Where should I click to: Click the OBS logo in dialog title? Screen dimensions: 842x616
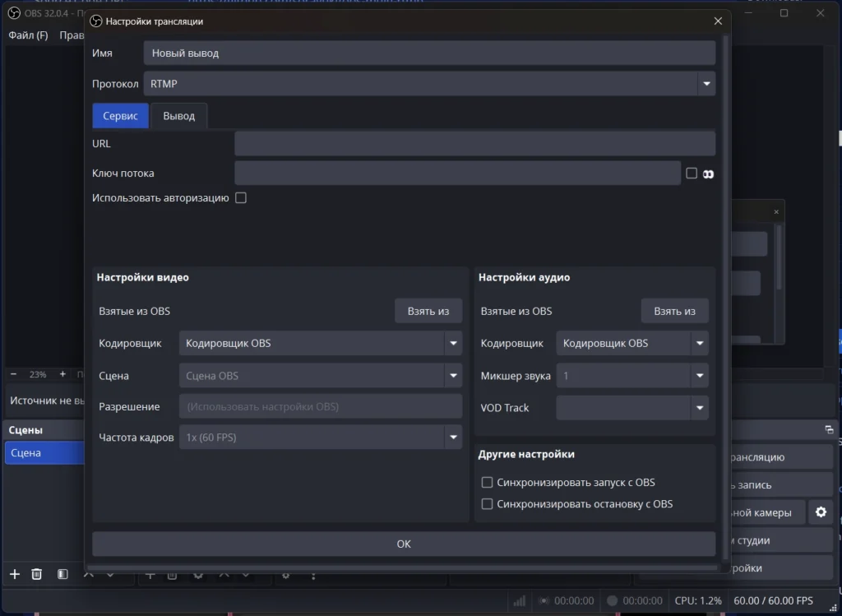[96, 21]
